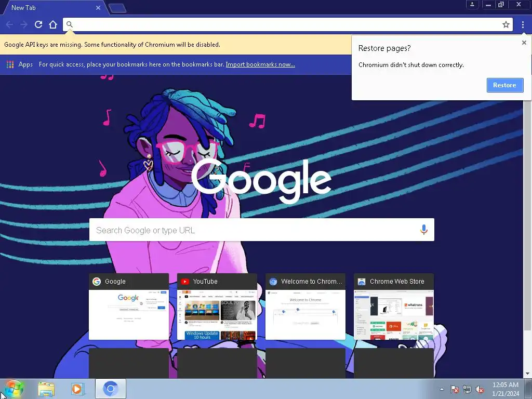
Task: Open the Welcome to Chrome tile
Action: coord(305,307)
